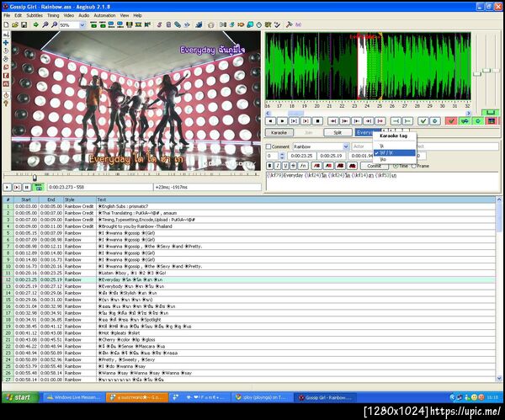This screenshot has width=505, height=420.
Task: Click the video seek bar handle
Action: pyautogui.click(x=35, y=178)
